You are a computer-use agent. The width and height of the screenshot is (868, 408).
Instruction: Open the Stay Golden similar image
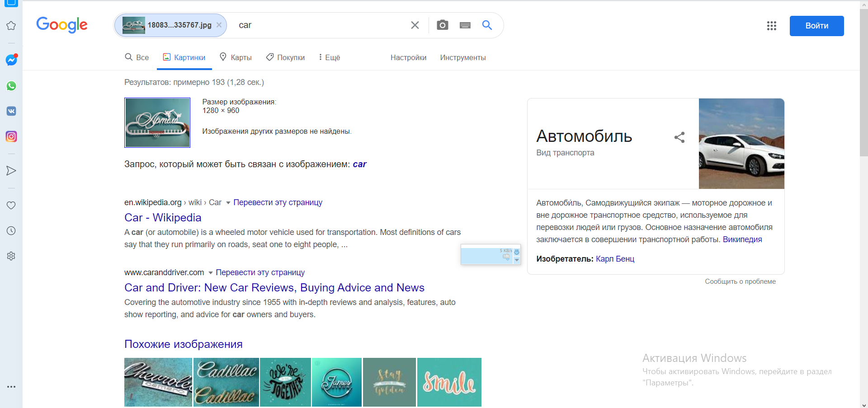click(x=389, y=382)
